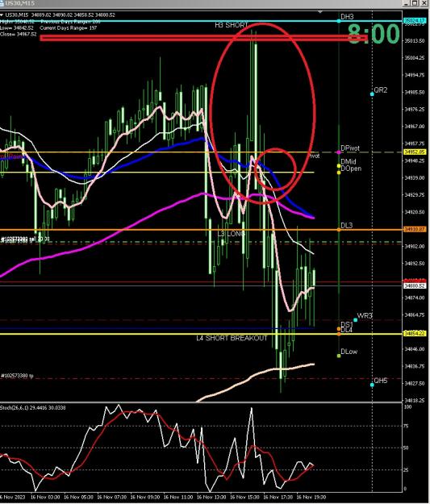Click the 16 Nov 13:30 time axis label

point(211,497)
